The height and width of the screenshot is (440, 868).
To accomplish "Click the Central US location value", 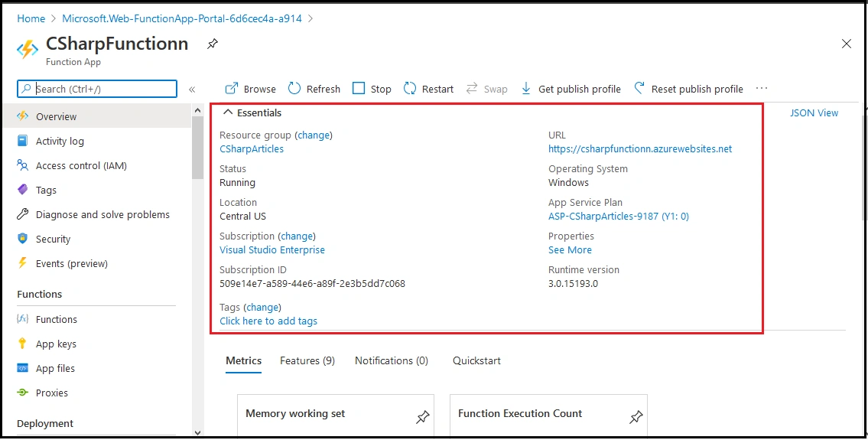I will pyautogui.click(x=242, y=216).
